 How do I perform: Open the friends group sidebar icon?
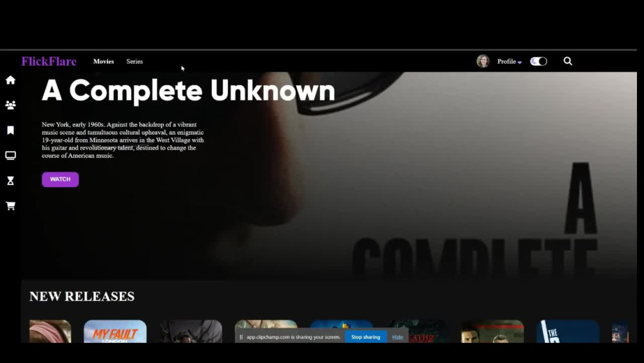coord(11,105)
